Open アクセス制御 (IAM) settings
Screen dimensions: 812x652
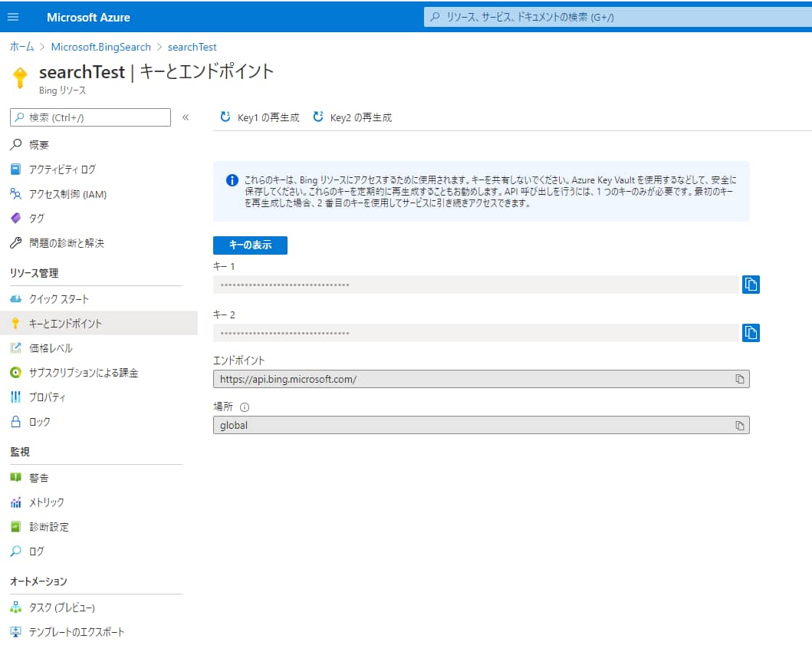click(61, 193)
